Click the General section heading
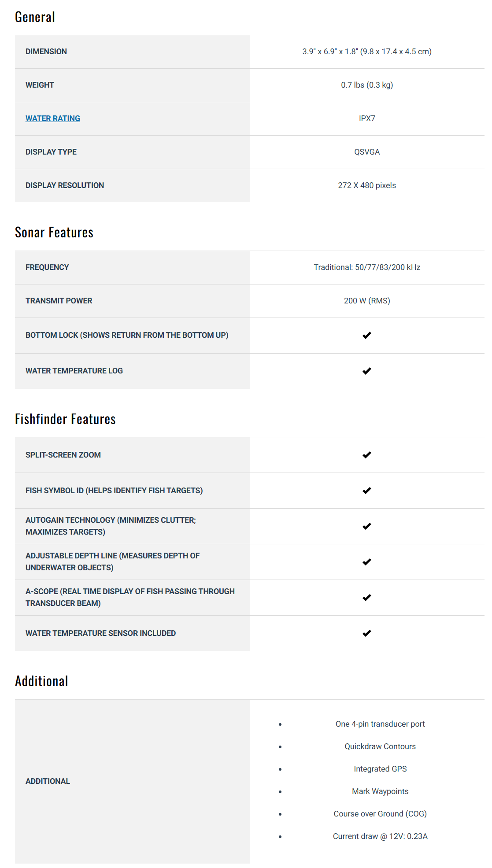The width and height of the screenshot is (492, 868). coord(35,17)
